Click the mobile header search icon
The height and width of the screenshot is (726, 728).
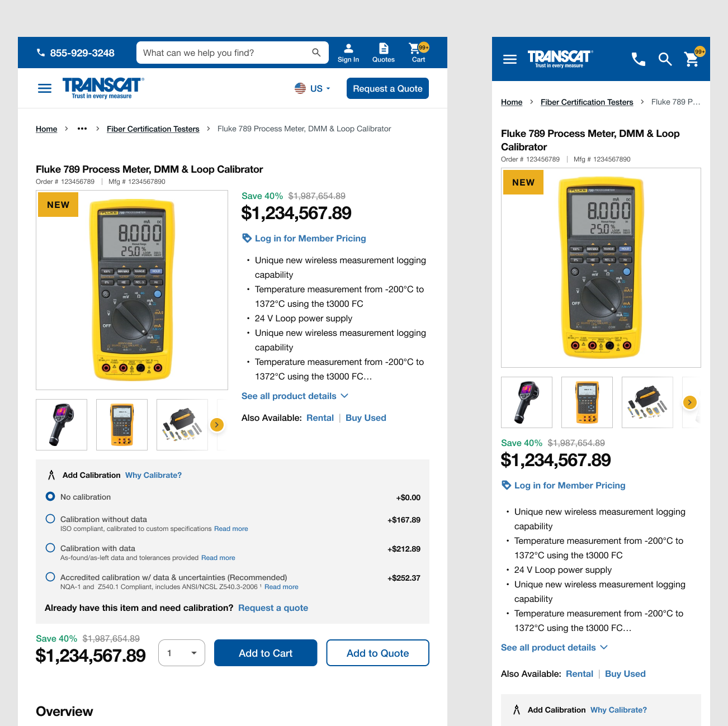pyautogui.click(x=665, y=59)
